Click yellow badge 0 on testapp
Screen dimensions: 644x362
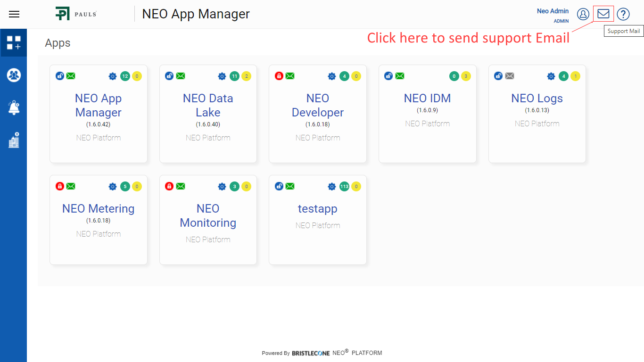click(x=356, y=187)
